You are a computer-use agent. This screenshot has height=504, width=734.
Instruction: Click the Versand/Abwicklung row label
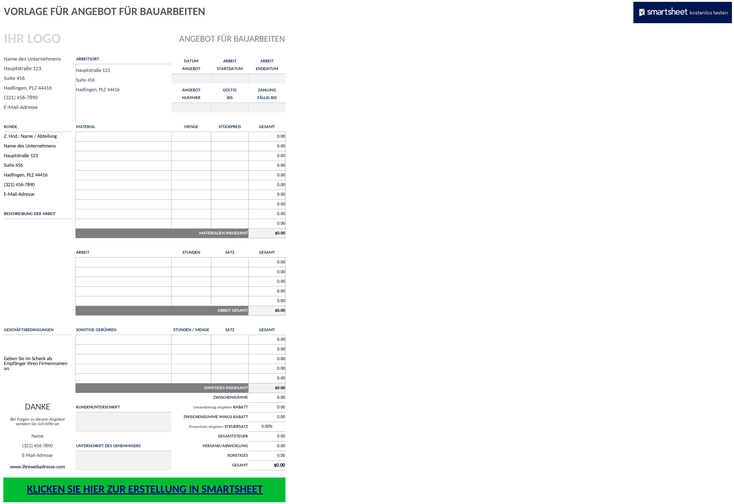(225, 446)
